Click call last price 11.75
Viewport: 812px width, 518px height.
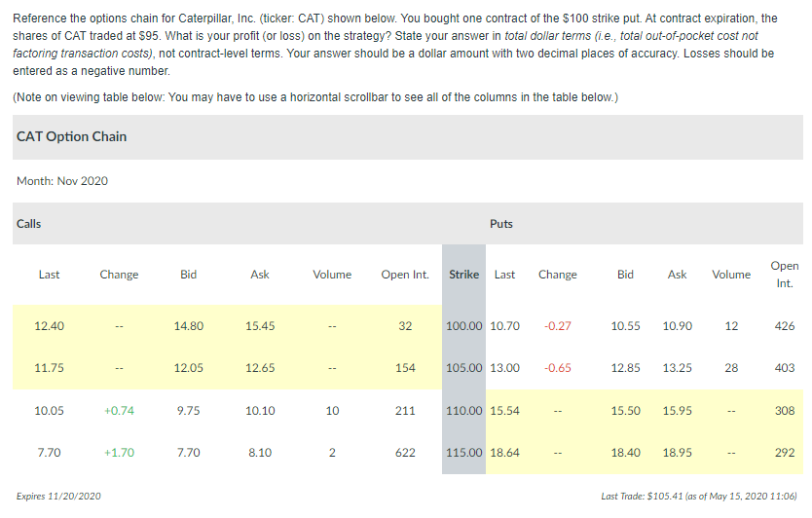(x=50, y=368)
